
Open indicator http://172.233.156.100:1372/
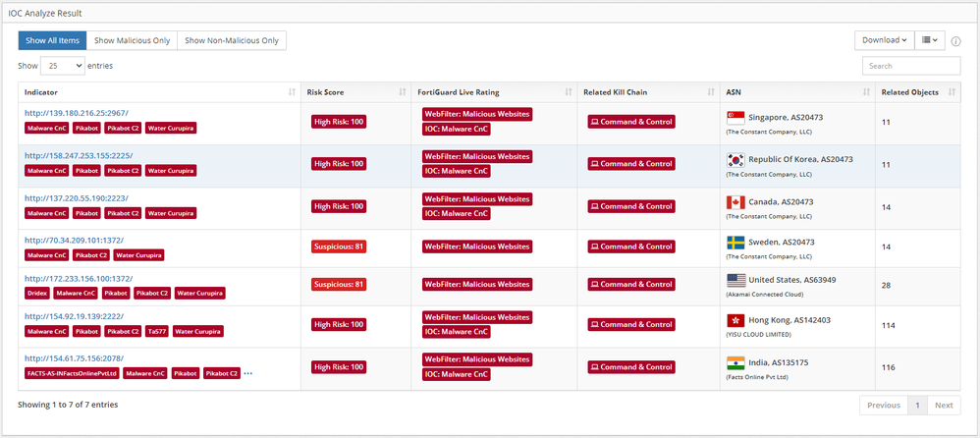tap(79, 278)
